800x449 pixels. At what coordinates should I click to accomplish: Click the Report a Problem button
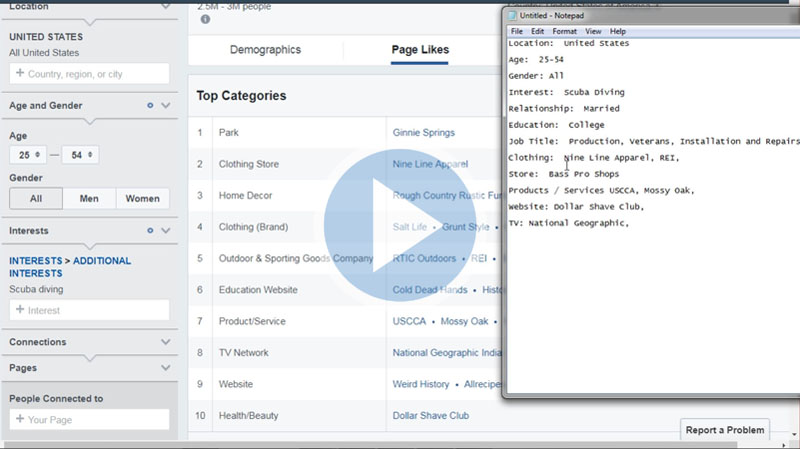[x=725, y=430]
